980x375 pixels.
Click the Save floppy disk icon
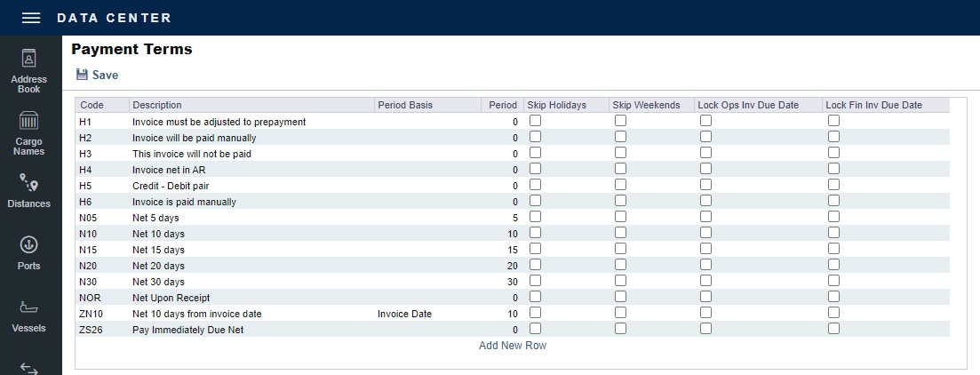[82, 76]
